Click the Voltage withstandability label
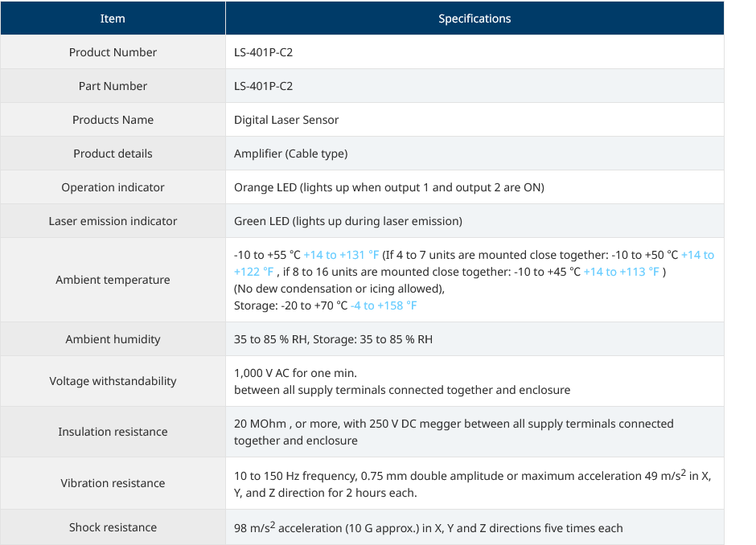756x545 pixels. (113, 381)
